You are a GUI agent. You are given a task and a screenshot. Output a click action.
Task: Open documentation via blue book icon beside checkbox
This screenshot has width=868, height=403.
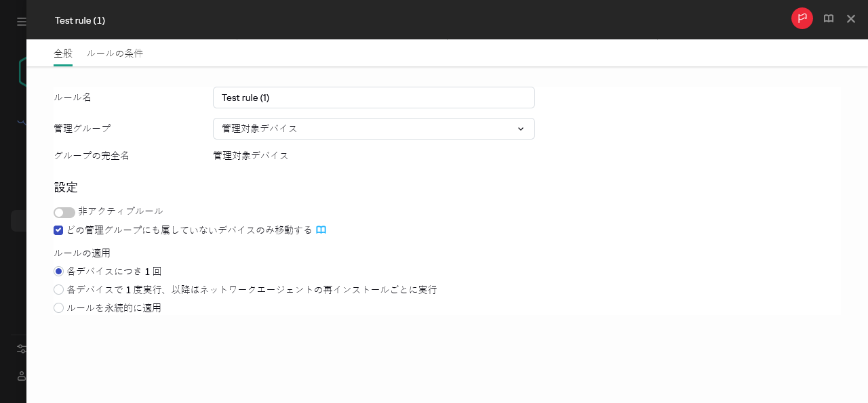click(321, 230)
